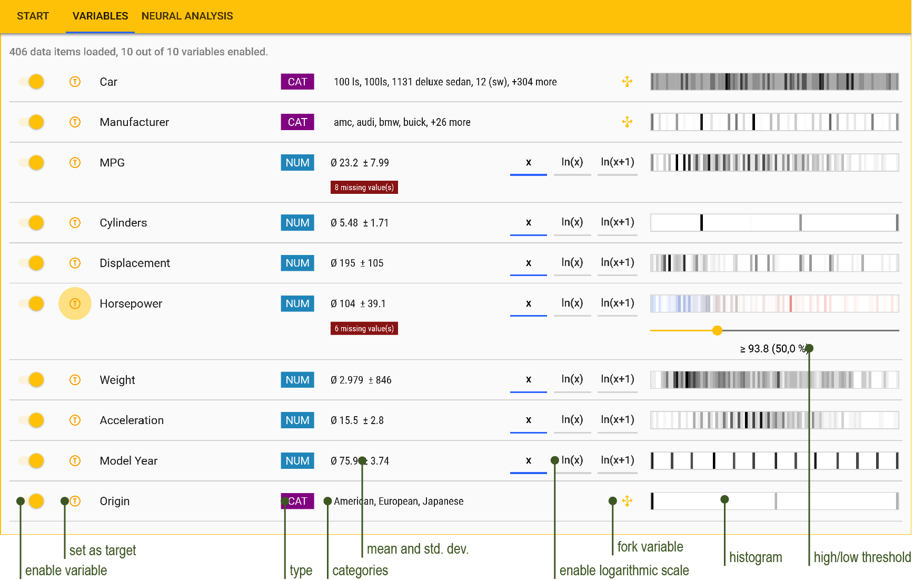Click NUM type badge for MPG
The width and height of the screenshot is (924, 580).
point(297,163)
